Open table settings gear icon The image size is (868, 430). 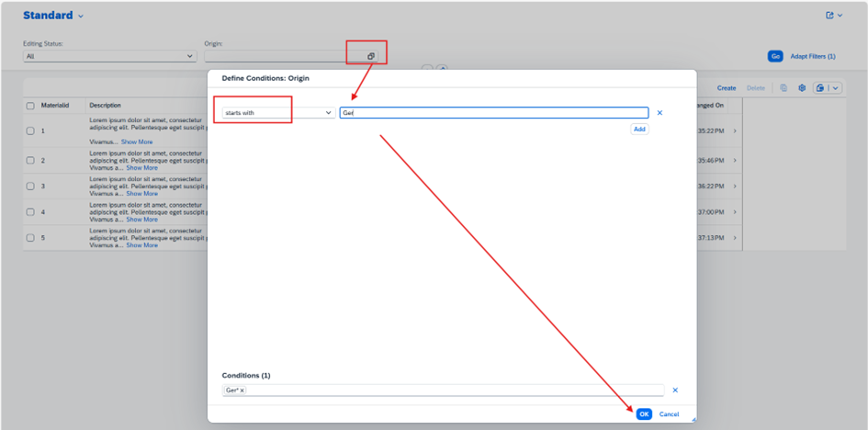pos(801,88)
